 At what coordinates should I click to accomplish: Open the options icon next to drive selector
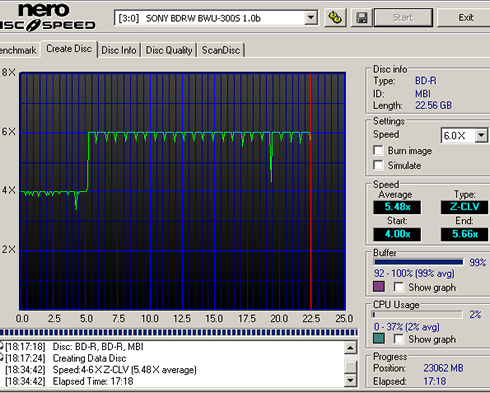tap(335, 18)
